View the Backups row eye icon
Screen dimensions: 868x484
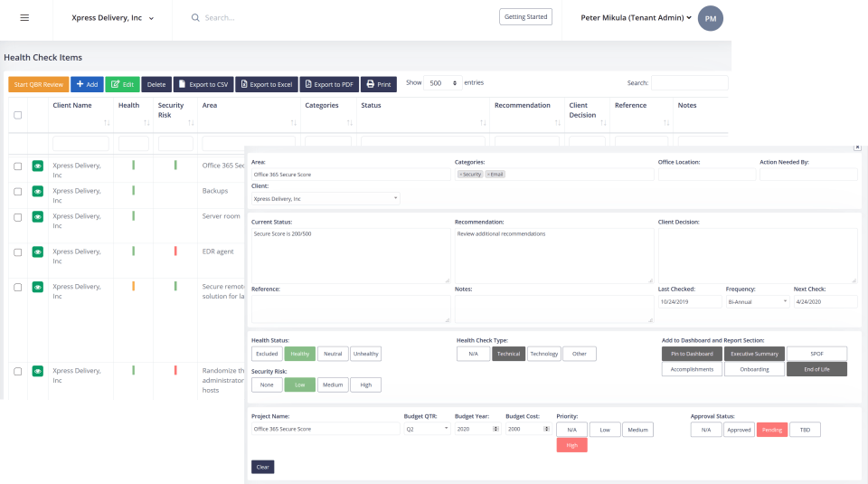38,192
